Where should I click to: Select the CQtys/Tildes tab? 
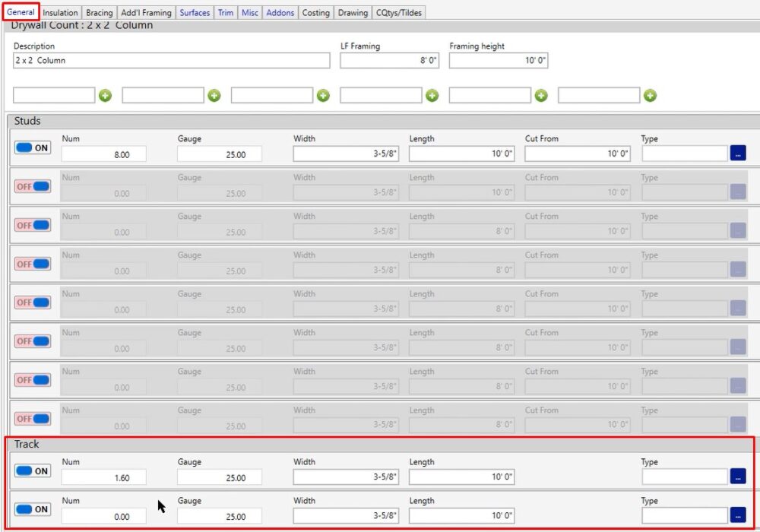pyautogui.click(x=399, y=13)
